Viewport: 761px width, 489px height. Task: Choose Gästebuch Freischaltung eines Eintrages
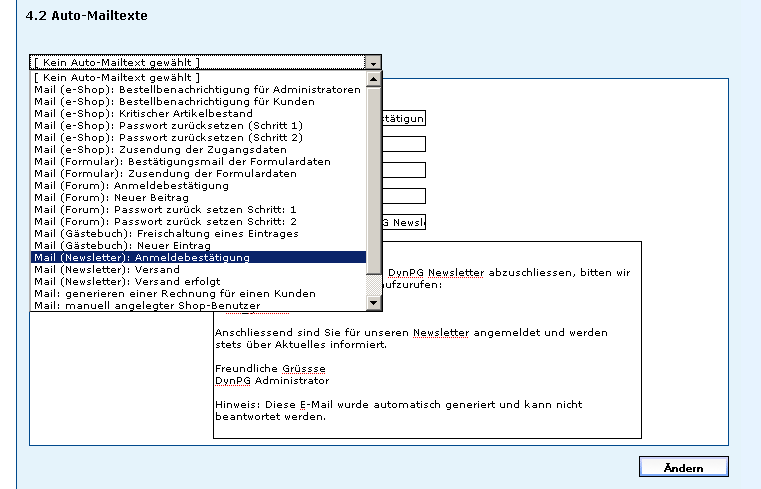coord(166,233)
